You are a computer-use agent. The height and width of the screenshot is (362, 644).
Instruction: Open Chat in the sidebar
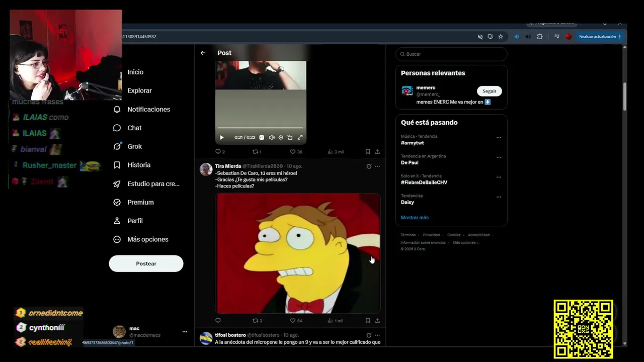[127, 128]
